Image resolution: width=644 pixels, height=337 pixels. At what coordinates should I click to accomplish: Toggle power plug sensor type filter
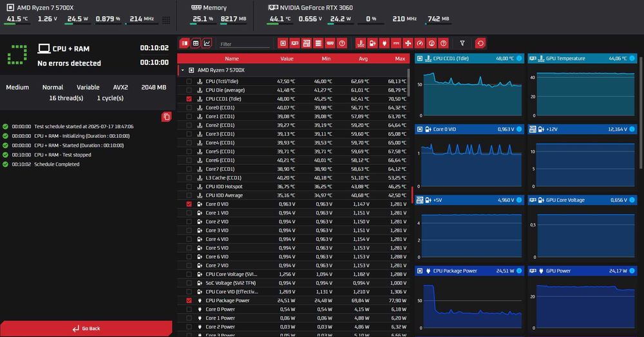coord(384,43)
